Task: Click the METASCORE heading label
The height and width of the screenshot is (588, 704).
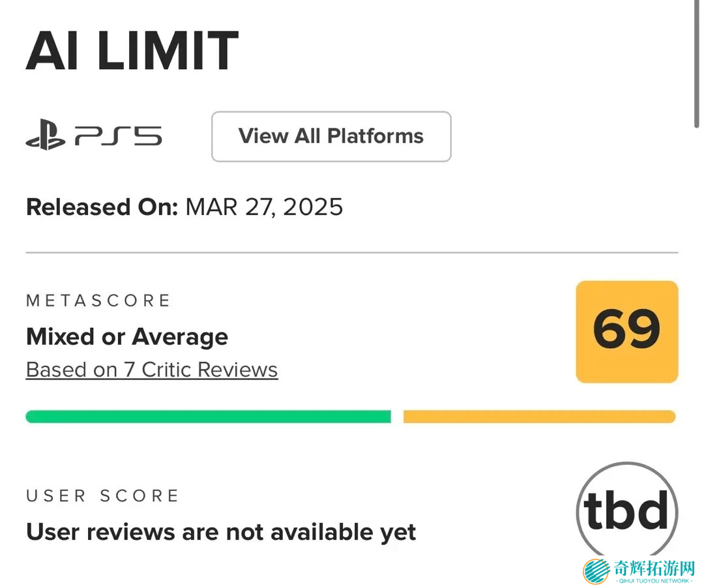Action: (x=98, y=301)
